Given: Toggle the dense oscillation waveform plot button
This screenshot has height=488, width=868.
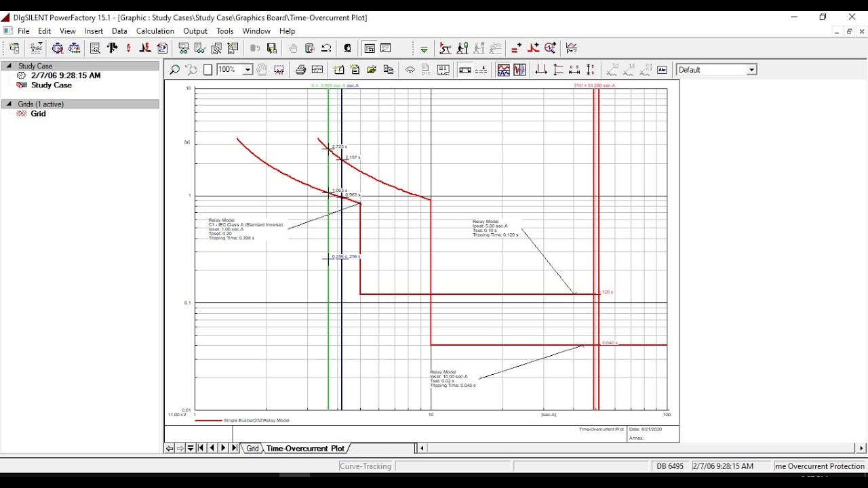Looking at the screenshot, I should click(519, 70).
